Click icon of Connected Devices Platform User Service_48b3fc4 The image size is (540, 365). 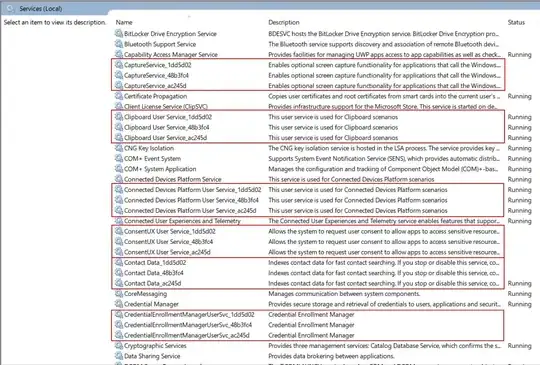click(119, 199)
